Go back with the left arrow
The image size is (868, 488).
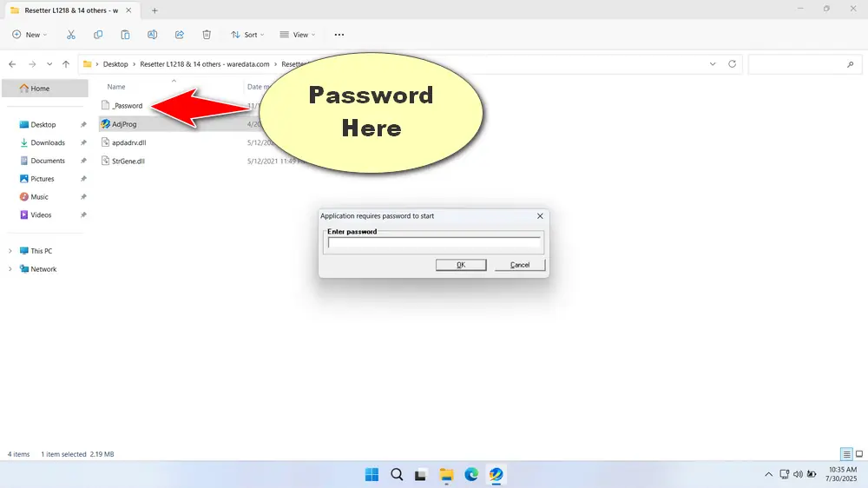click(12, 64)
